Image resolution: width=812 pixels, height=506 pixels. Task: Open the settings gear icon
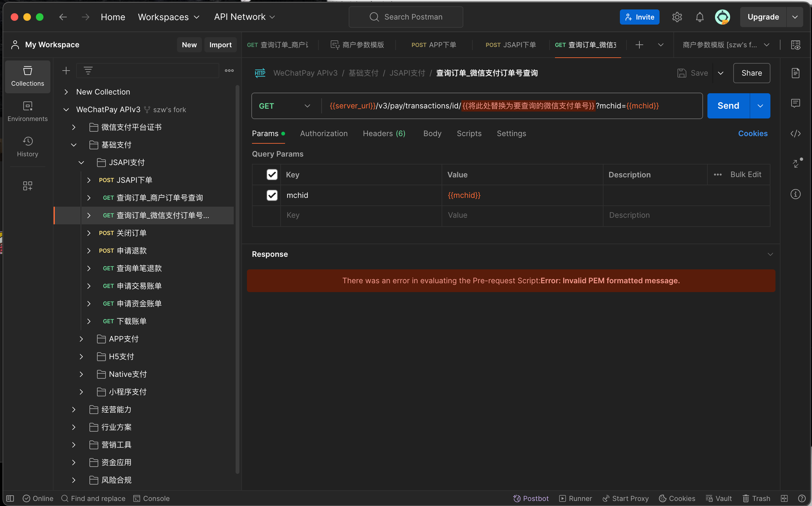click(677, 17)
